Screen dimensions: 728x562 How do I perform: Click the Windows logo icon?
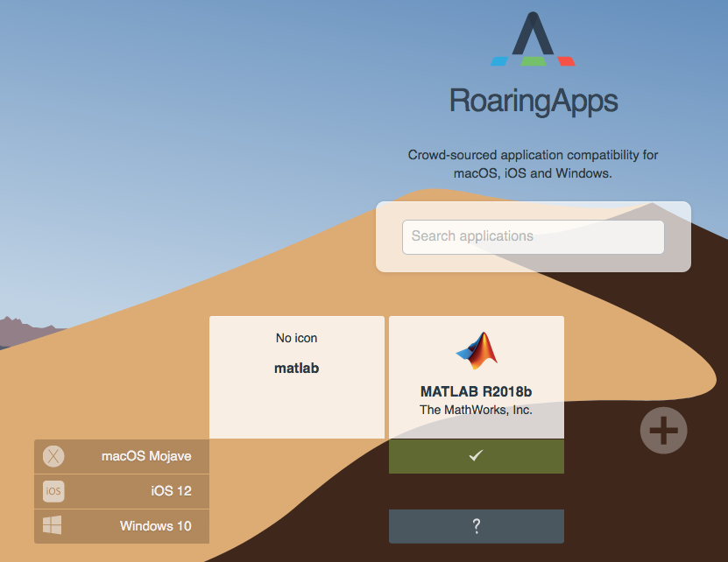click(x=52, y=525)
